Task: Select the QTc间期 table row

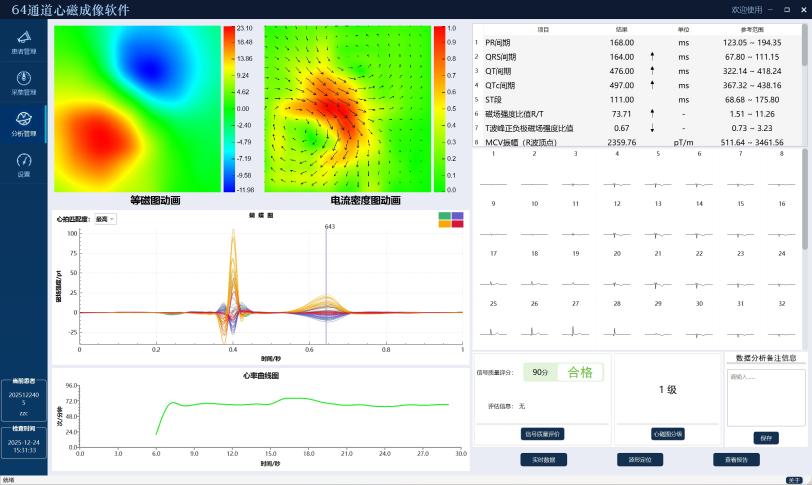Action: 637,85
